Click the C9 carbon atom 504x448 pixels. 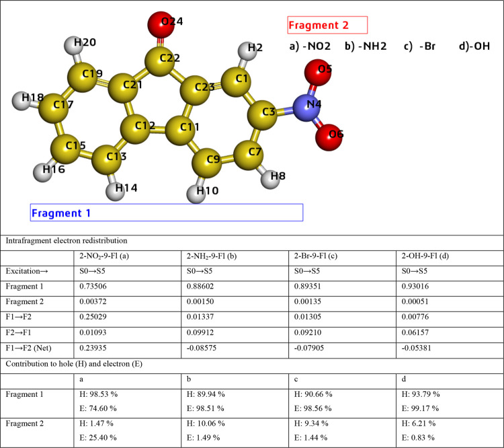click(x=207, y=163)
